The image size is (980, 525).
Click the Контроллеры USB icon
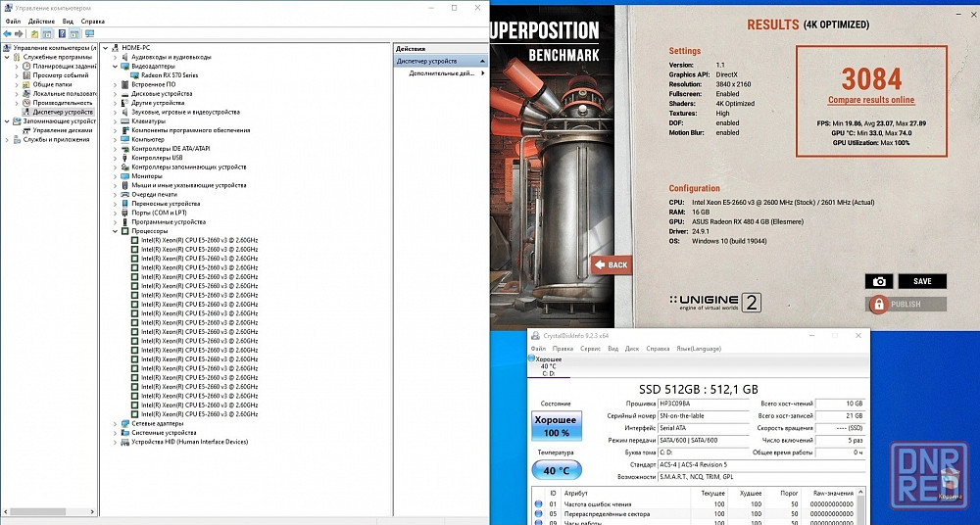tap(125, 158)
